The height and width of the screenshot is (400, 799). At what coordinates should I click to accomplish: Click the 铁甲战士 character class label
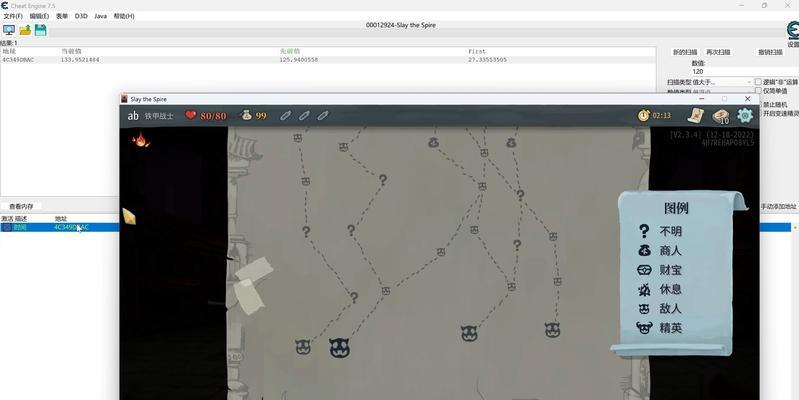(159, 116)
